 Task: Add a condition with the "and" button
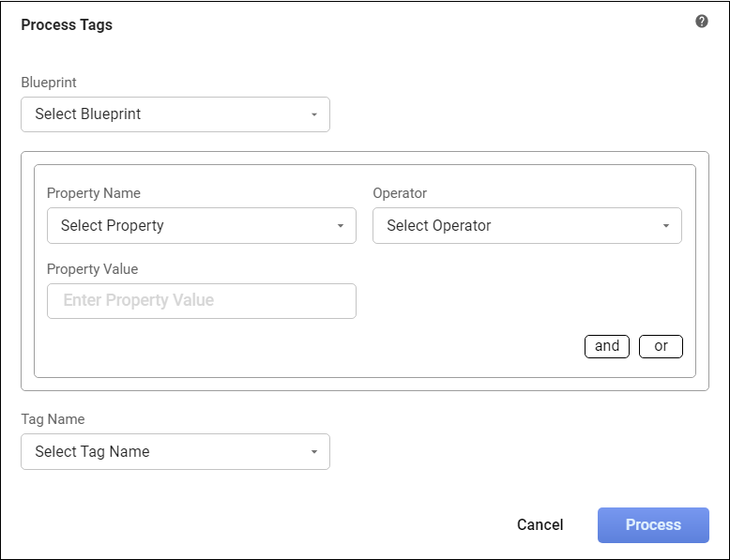(x=607, y=346)
